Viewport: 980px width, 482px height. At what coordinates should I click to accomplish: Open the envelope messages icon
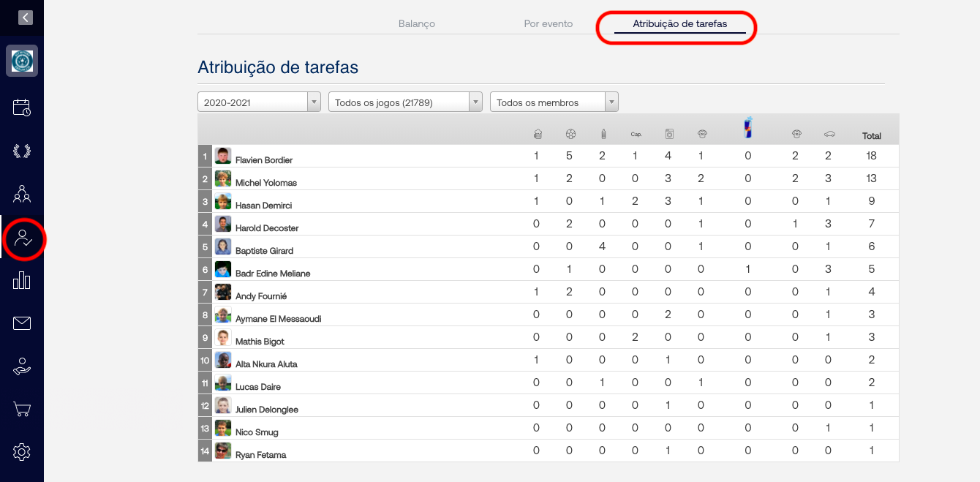pyautogui.click(x=22, y=323)
